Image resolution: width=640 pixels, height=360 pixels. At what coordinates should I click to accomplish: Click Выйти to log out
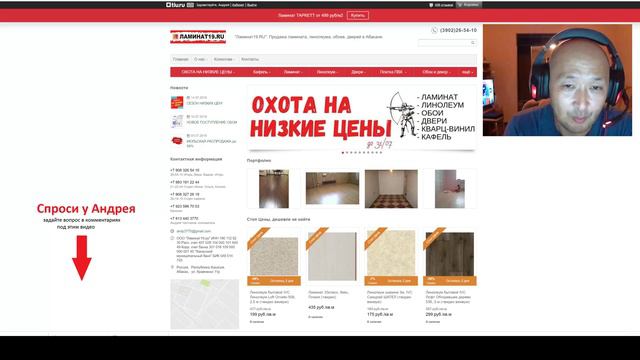click(252, 5)
